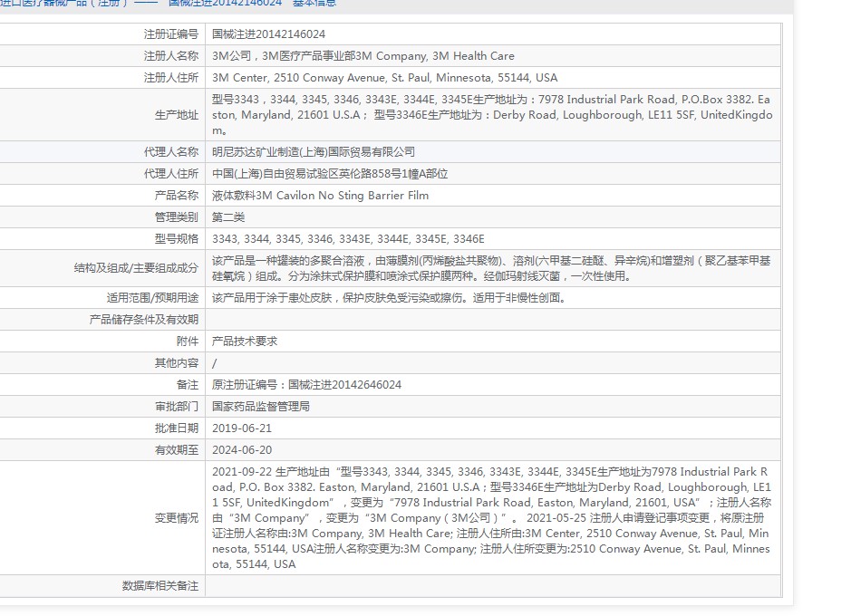Click the 审批部门 label
This screenshot has height=616, width=851.
click(177, 406)
